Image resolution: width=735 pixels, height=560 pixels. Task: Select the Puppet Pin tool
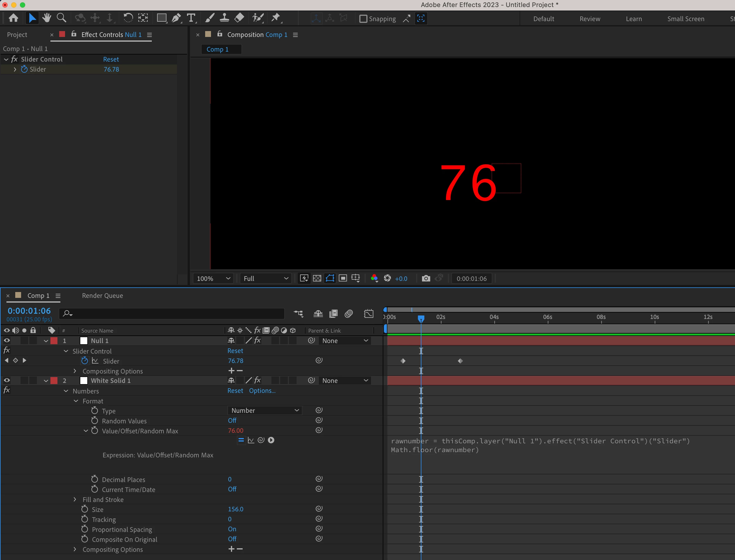click(x=275, y=18)
